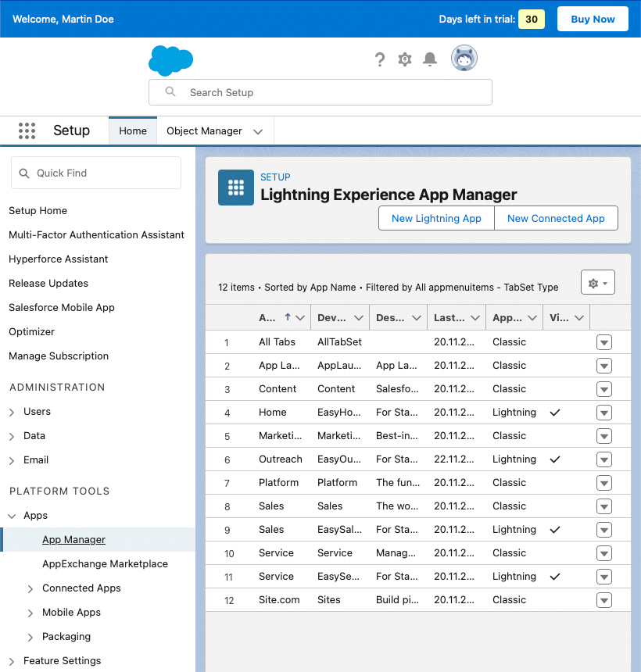Click the AllTabSet developer name cell
This screenshot has width=641, height=672.
click(339, 342)
